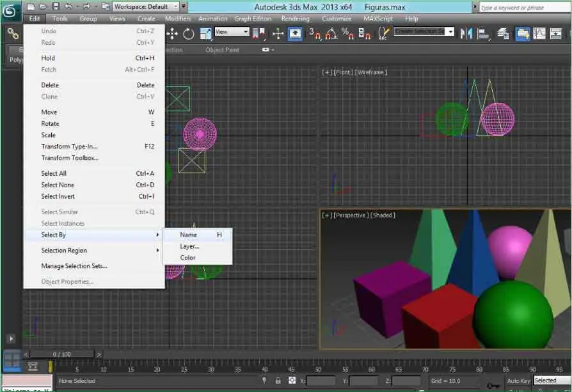Choose Select Invert from the Edit menu
This screenshot has height=392, width=572.
(x=94, y=196)
